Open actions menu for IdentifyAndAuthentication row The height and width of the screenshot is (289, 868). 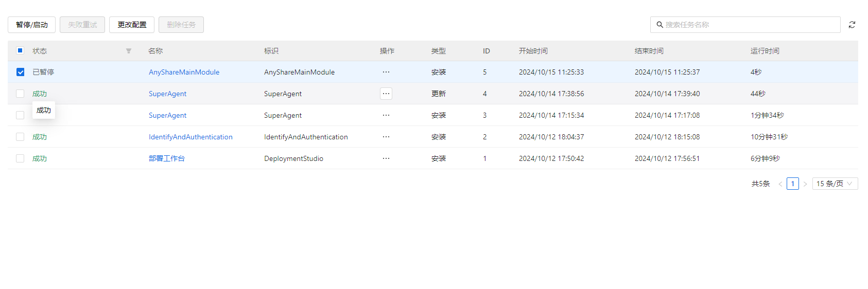tap(386, 137)
